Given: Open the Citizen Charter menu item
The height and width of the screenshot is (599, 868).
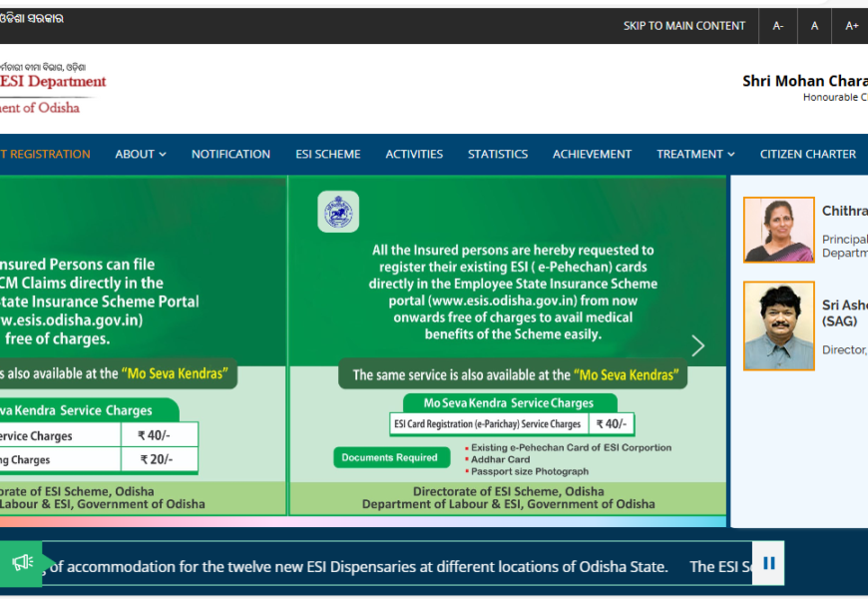Looking at the screenshot, I should 808,154.
